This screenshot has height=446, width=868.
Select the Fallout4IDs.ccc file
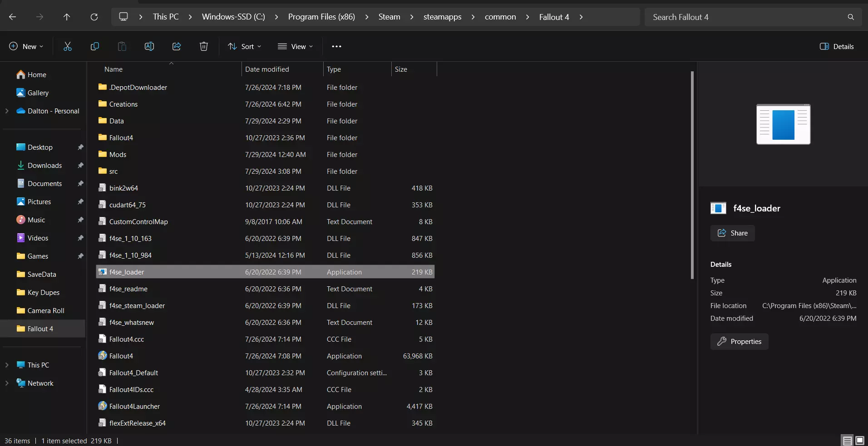[265, 389]
